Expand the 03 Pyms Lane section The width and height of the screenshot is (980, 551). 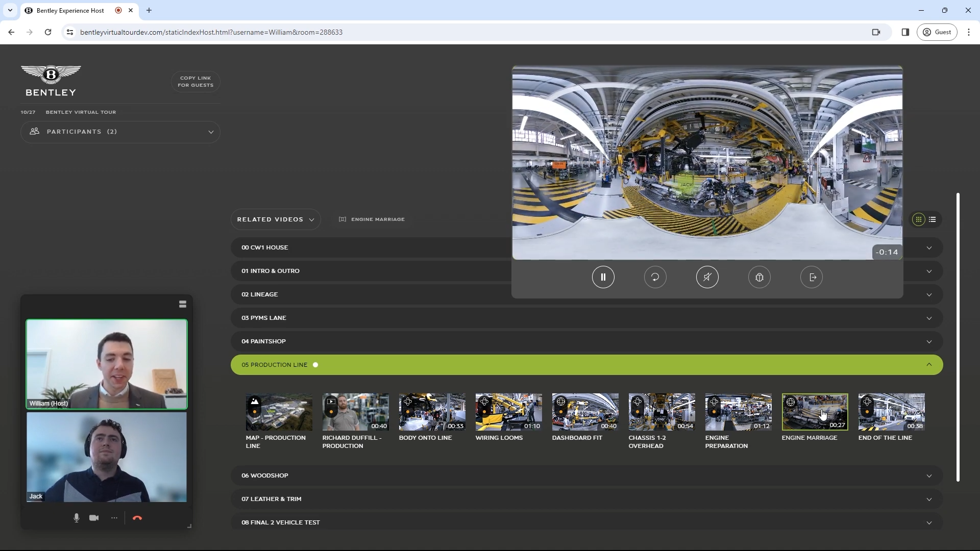coord(586,318)
